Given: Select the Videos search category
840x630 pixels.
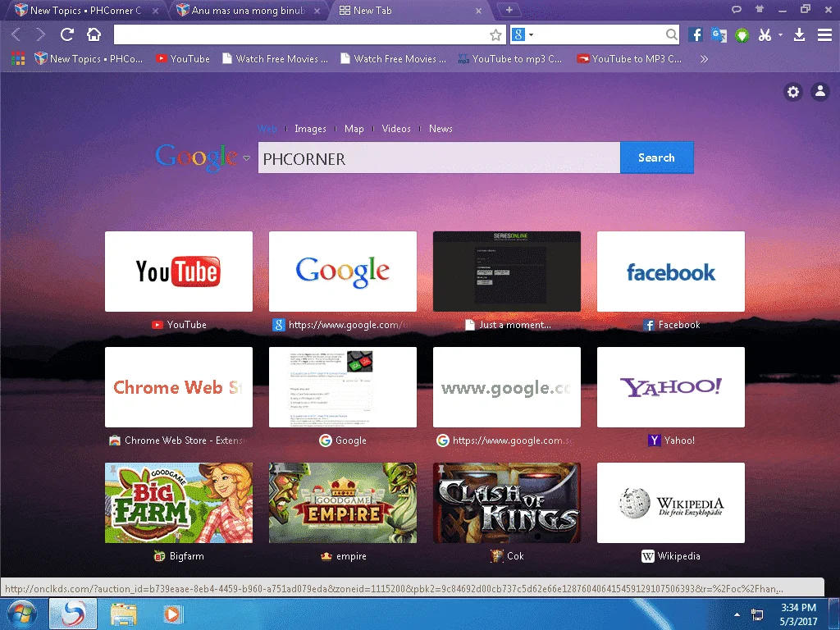Looking at the screenshot, I should pyautogui.click(x=396, y=129).
